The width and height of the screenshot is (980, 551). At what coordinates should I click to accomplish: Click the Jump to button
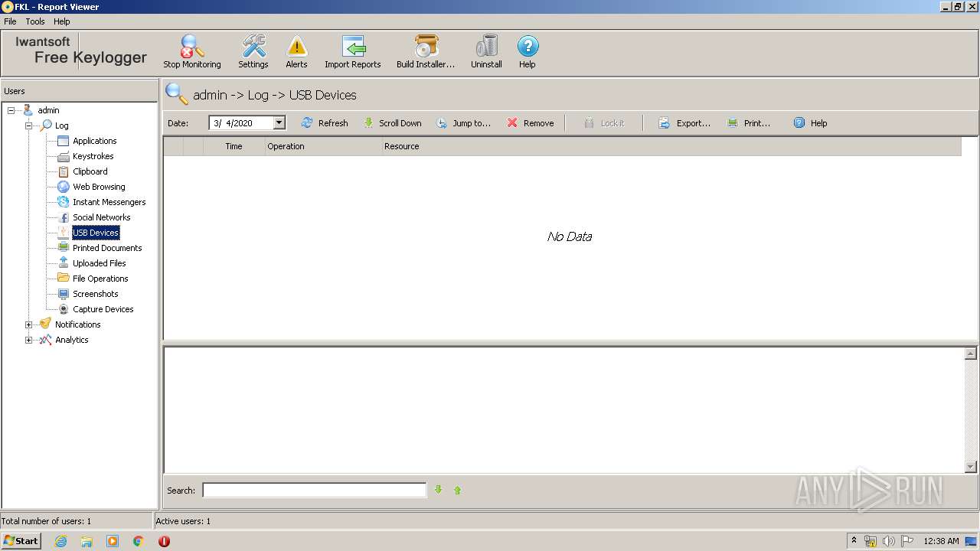click(463, 122)
